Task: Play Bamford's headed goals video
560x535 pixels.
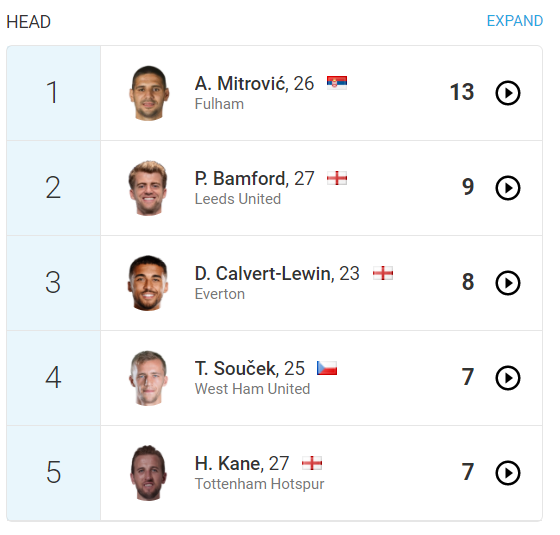Action: coord(508,188)
